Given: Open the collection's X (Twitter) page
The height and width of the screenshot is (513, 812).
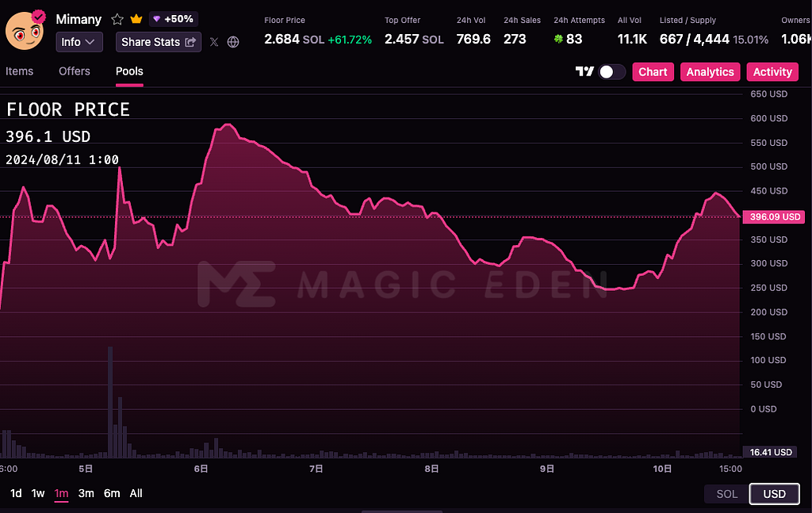Looking at the screenshot, I should tap(214, 42).
